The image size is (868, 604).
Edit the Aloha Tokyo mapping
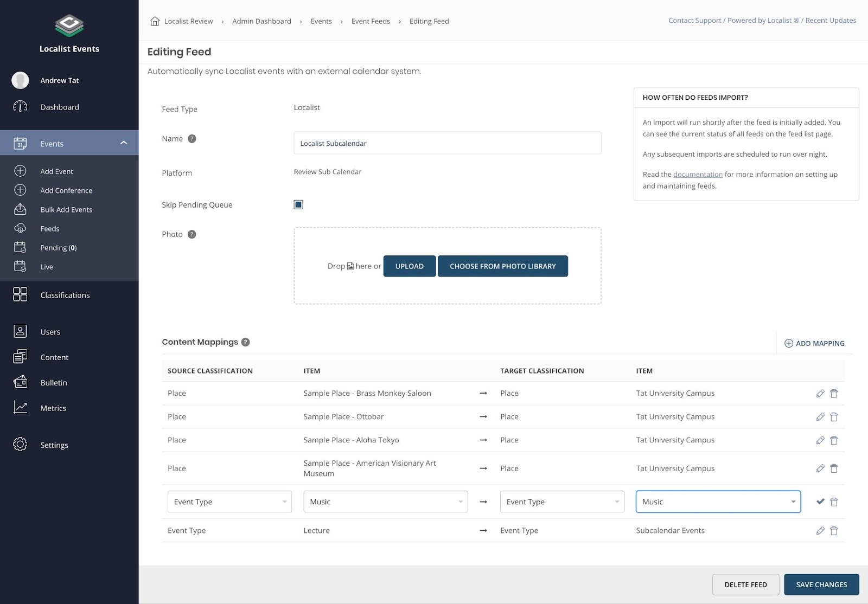(x=820, y=440)
